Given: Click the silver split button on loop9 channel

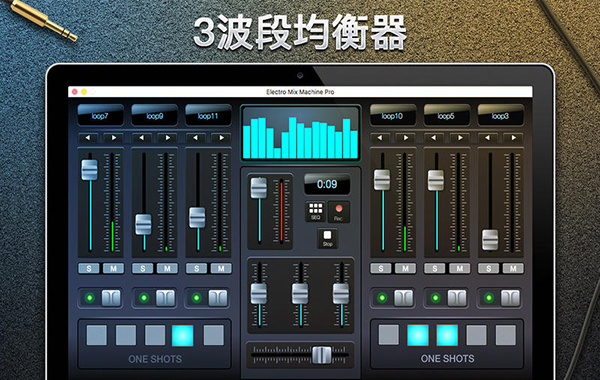Looking at the screenshot, I should point(165,298).
